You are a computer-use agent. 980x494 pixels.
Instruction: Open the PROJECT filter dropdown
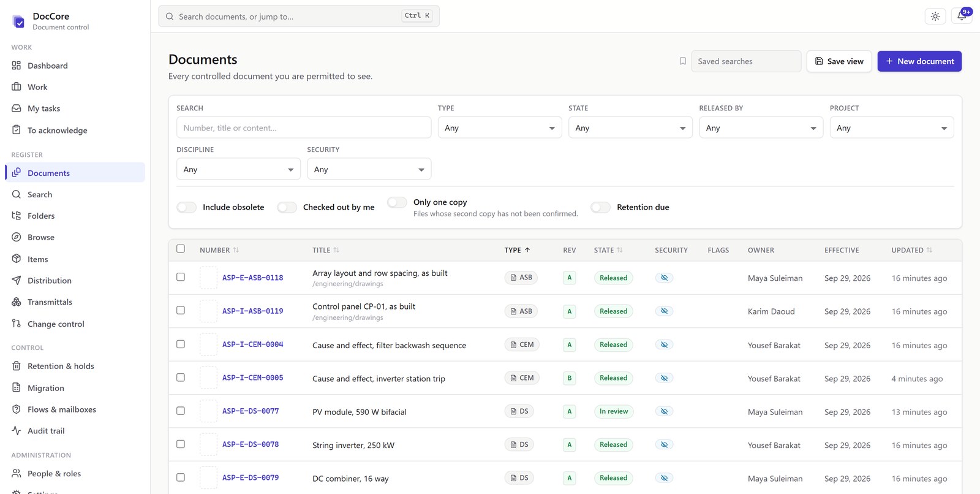pos(892,127)
